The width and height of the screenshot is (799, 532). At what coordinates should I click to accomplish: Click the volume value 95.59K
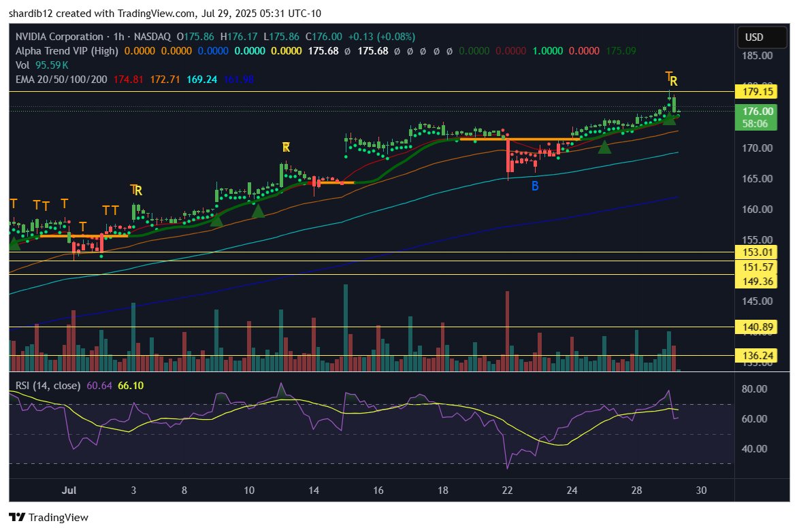click(52, 65)
